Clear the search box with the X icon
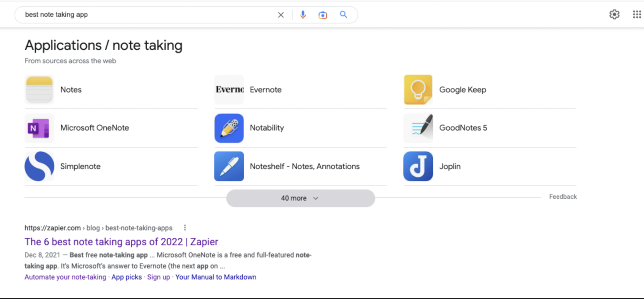 [x=281, y=15]
